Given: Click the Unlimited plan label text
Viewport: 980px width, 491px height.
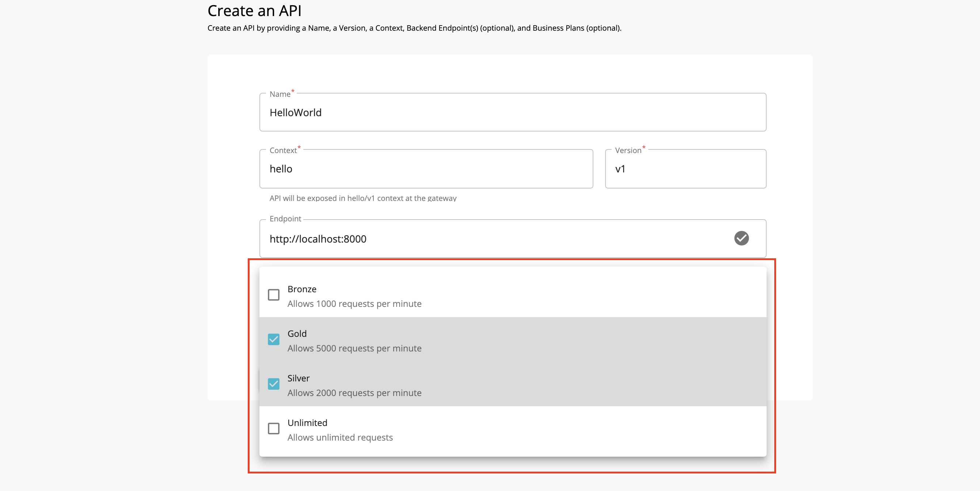Looking at the screenshot, I should tap(307, 423).
